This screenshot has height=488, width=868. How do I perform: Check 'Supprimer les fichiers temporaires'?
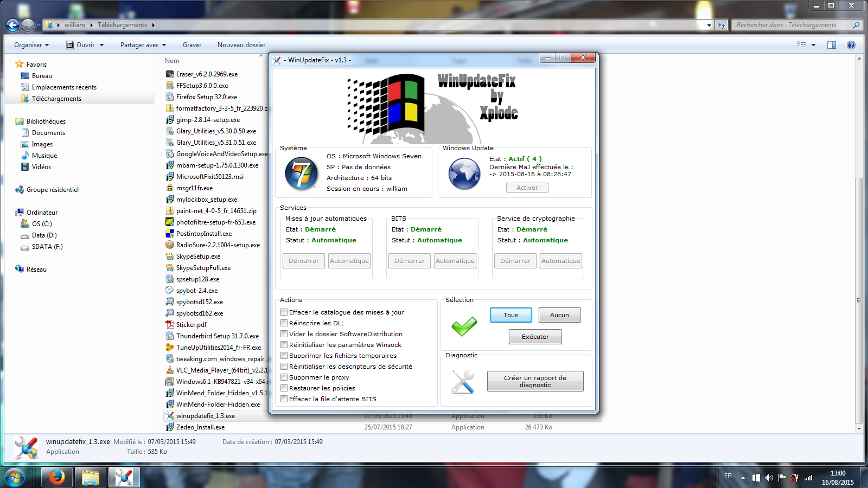click(284, 356)
